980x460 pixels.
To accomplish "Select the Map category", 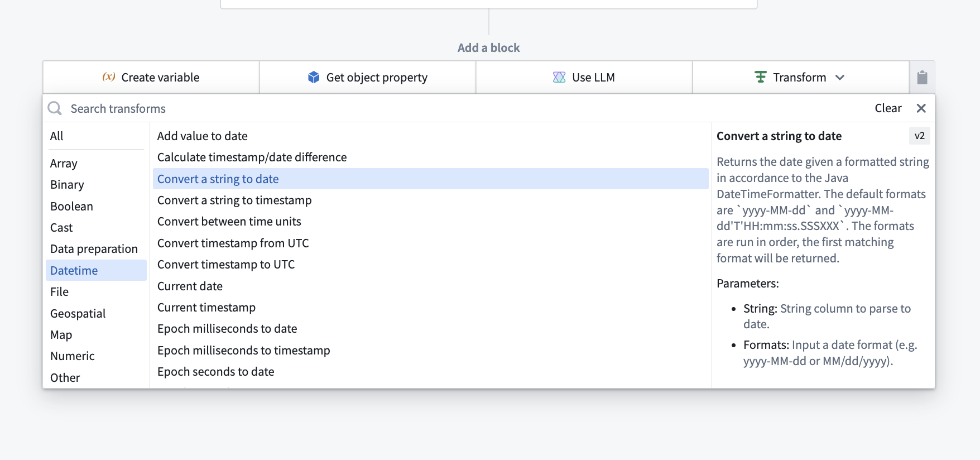I will point(95,335).
